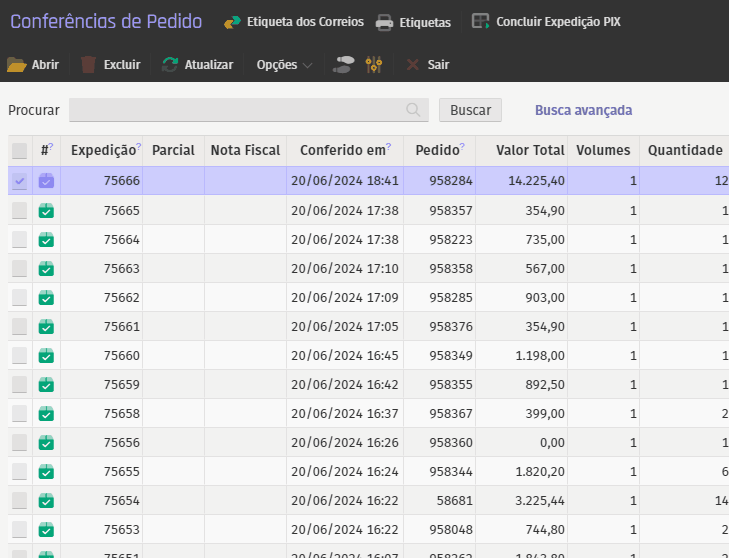Click the Etiquetas printer icon
Screen dimensions: 729x558
384,22
